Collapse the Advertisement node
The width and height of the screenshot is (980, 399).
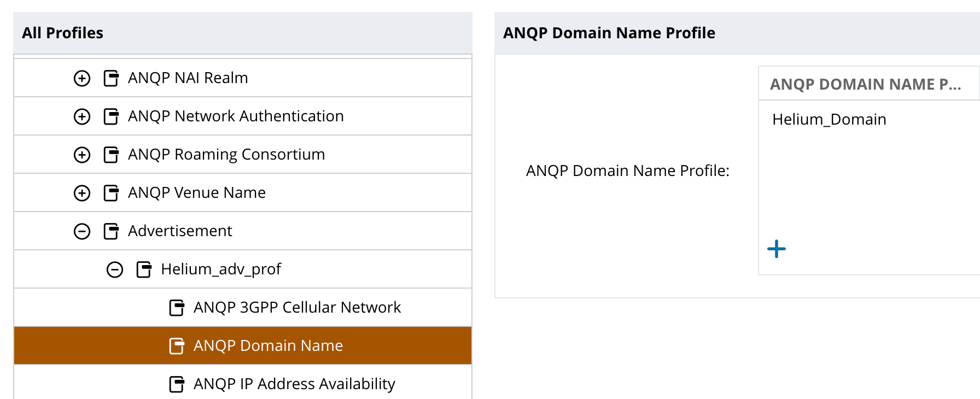(x=82, y=231)
